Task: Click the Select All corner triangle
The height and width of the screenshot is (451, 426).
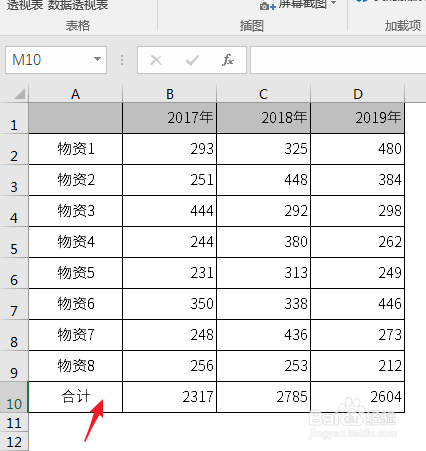Action: (x=20, y=94)
